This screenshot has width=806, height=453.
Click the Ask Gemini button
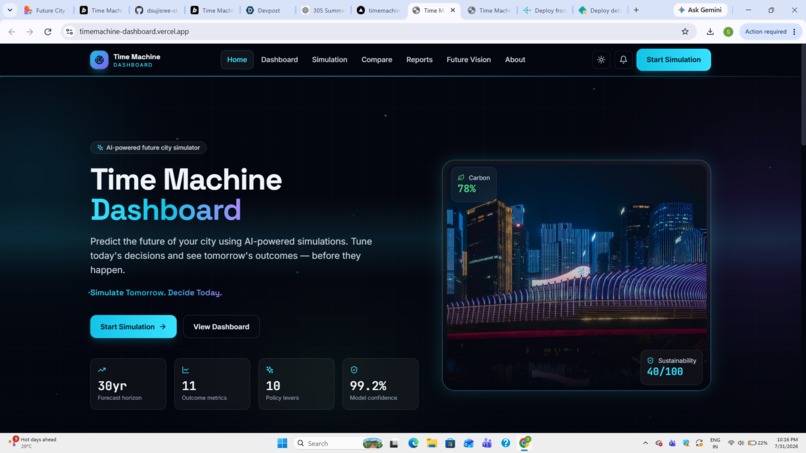point(700,10)
